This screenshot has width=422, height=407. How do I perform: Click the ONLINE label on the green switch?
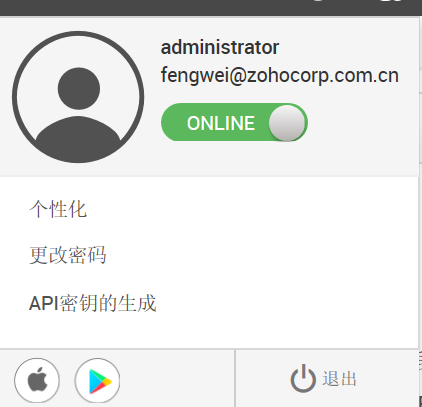[x=221, y=123]
